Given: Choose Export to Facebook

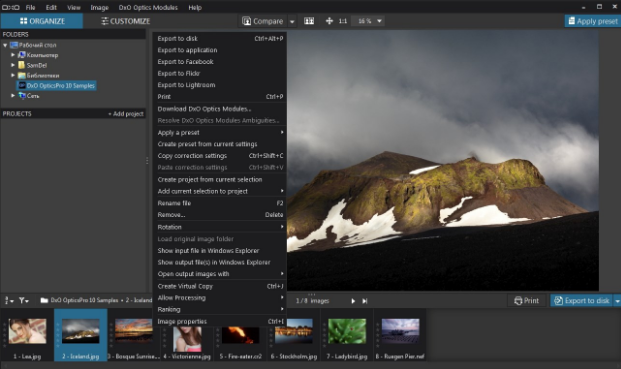Looking at the screenshot, I should (x=220, y=62).
